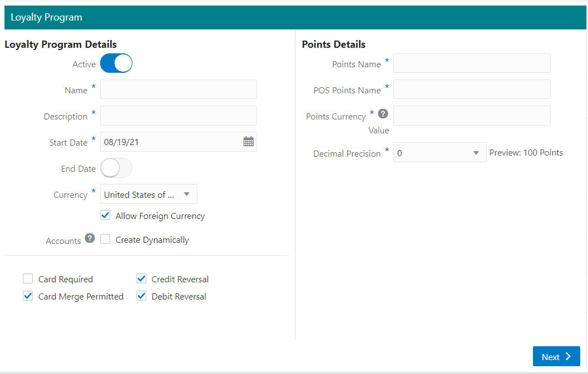Click into the POS Points Name field
The image size is (588, 374).
(472, 89)
